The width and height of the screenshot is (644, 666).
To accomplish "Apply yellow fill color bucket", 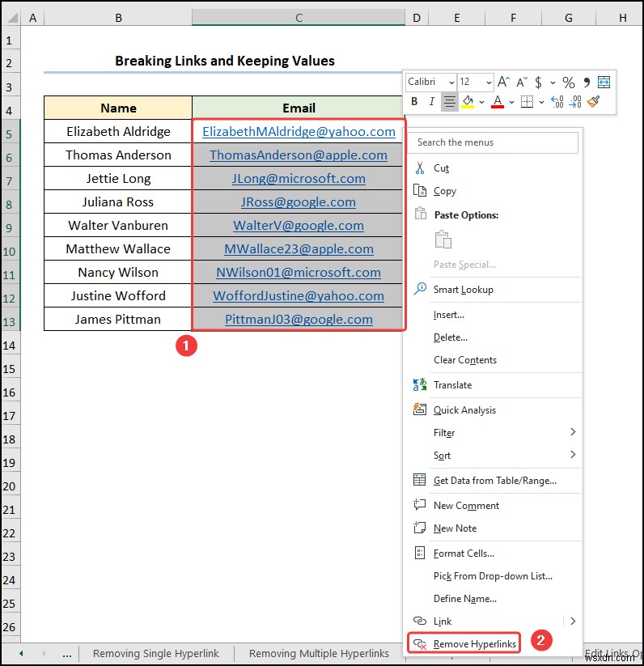I will [x=468, y=102].
